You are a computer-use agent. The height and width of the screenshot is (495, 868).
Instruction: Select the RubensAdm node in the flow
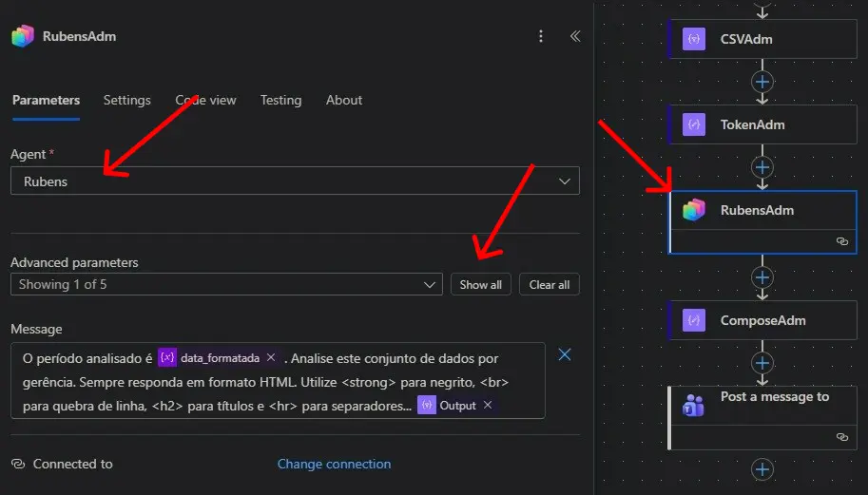762,222
